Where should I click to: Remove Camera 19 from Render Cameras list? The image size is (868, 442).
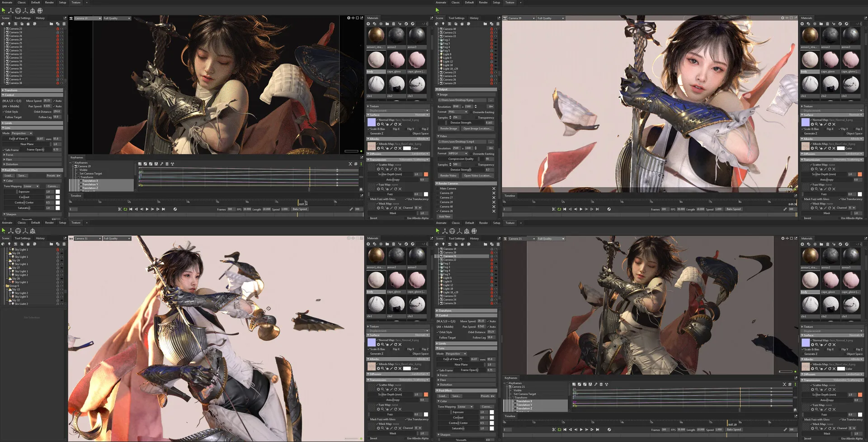coord(494,193)
